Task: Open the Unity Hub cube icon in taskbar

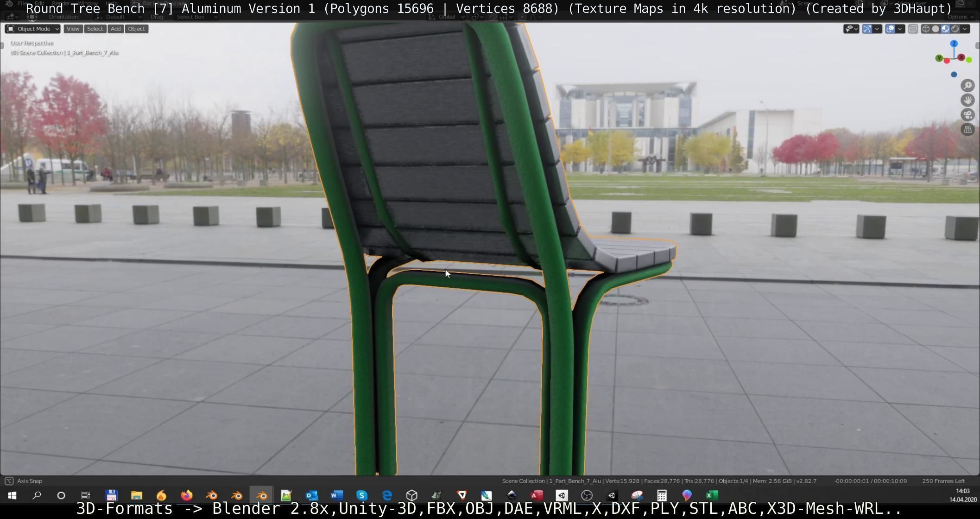Action: tap(411, 495)
